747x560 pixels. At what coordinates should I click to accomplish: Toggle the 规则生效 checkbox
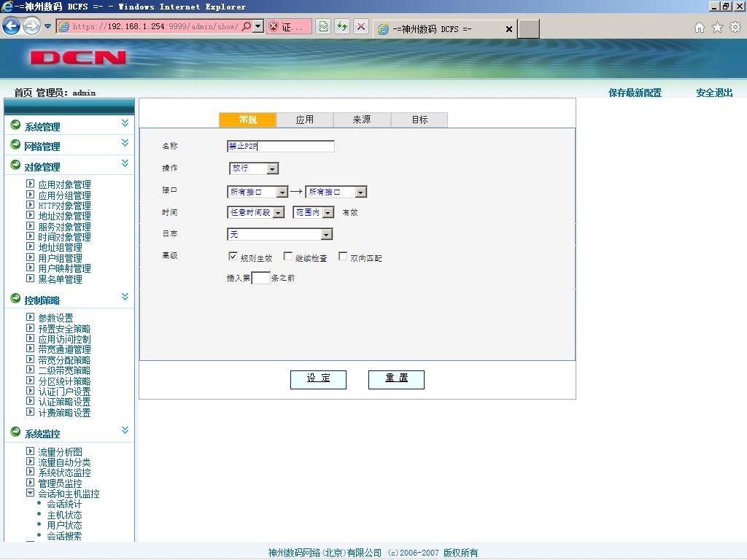233,256
